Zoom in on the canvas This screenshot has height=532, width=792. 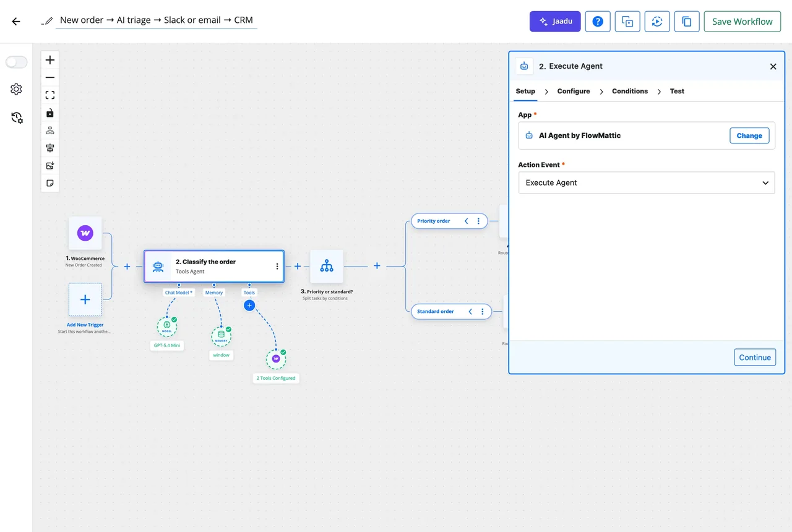point(50,60)
